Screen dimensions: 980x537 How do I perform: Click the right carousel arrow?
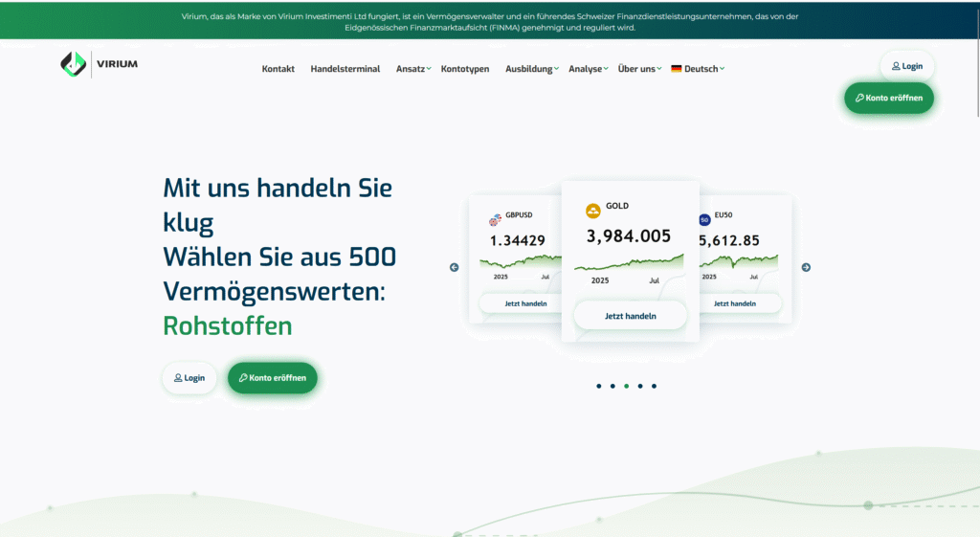pos(806,267)
